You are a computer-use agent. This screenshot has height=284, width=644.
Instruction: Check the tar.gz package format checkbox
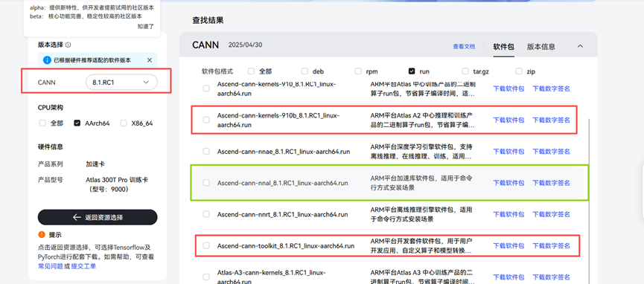click(x=465, y=71)
